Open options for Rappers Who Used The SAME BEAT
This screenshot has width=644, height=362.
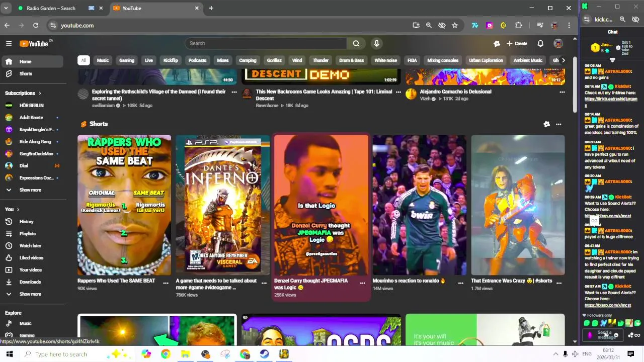tap(166, 283)
